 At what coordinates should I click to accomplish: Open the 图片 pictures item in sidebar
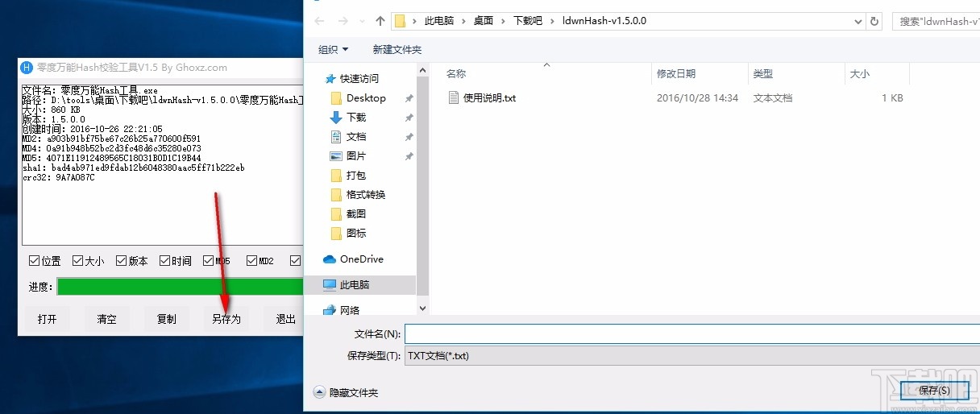point(348,156)
